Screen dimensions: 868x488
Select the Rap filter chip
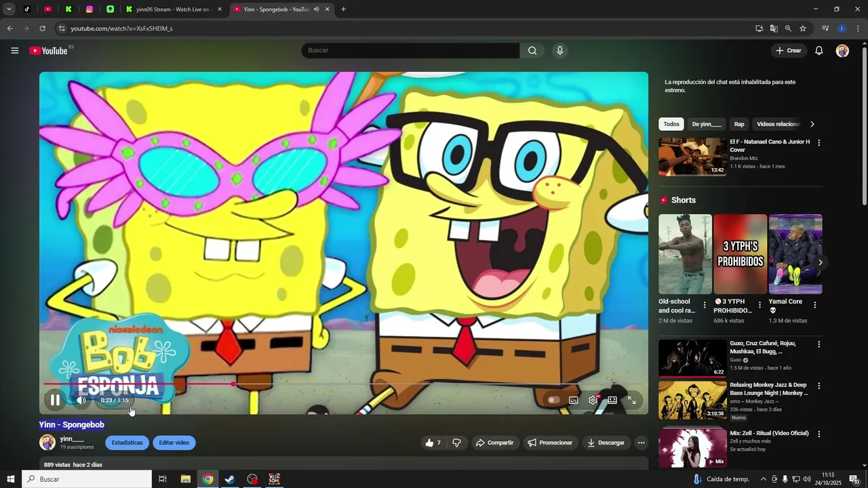tap(739, 124)
